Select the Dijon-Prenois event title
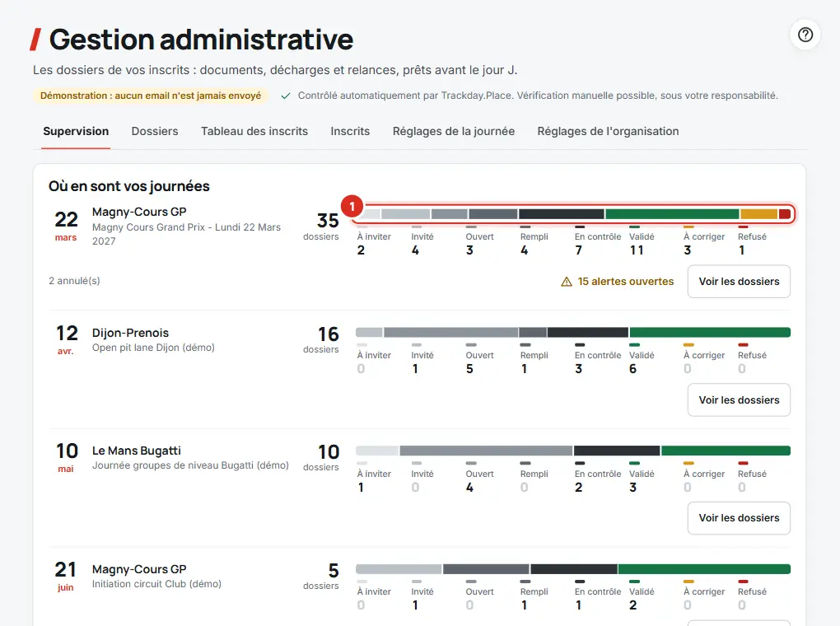The height and width of the screenshot is (626, 840). point(130,333)
